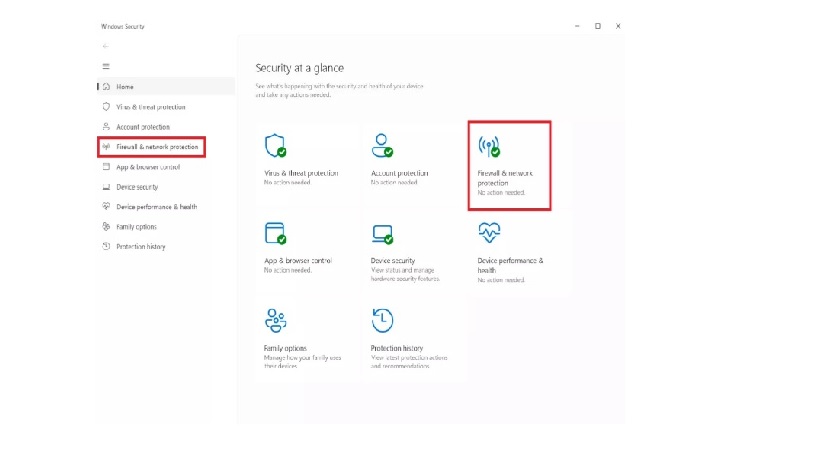Open the Firewall & network protection antenna tile icon

click(489, 146)
